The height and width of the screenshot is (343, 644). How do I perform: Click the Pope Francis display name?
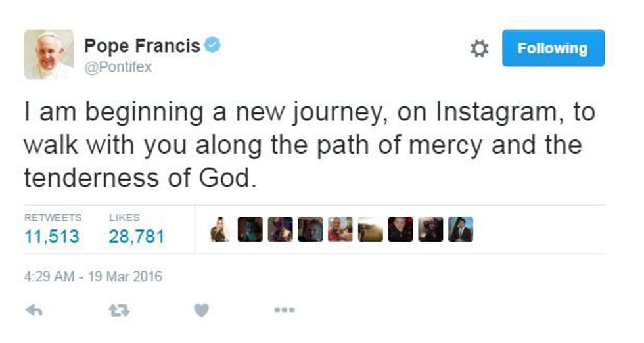[x=142, y=47]
